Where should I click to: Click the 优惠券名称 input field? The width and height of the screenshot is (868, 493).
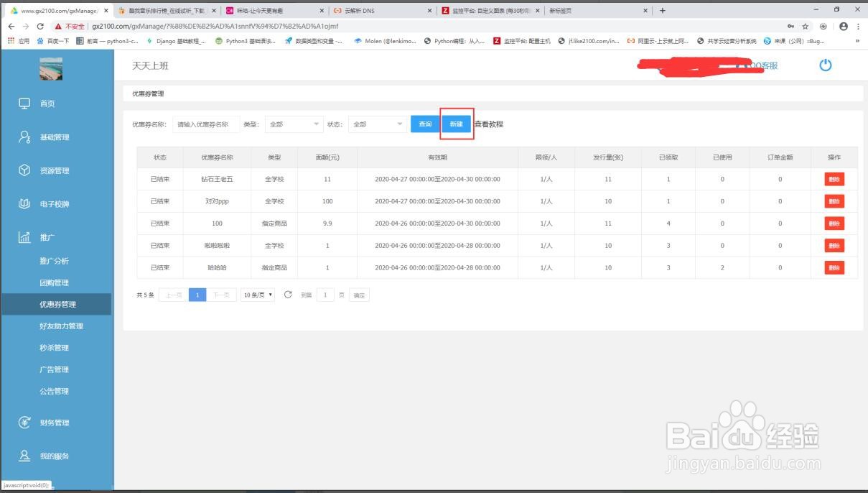206,124
